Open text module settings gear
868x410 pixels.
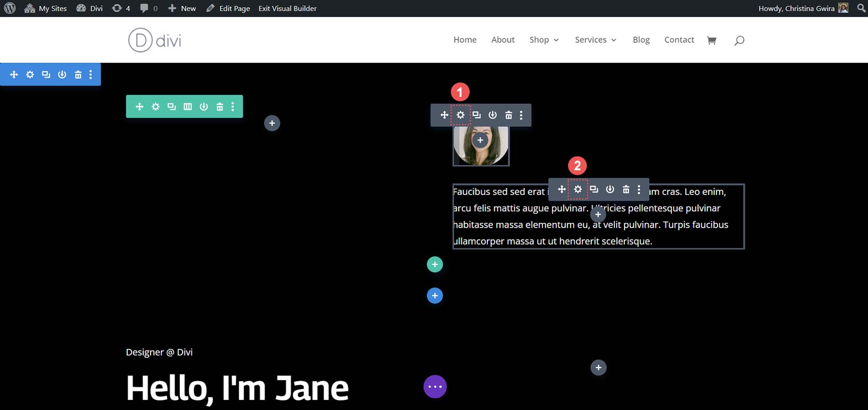pos(578,190)
